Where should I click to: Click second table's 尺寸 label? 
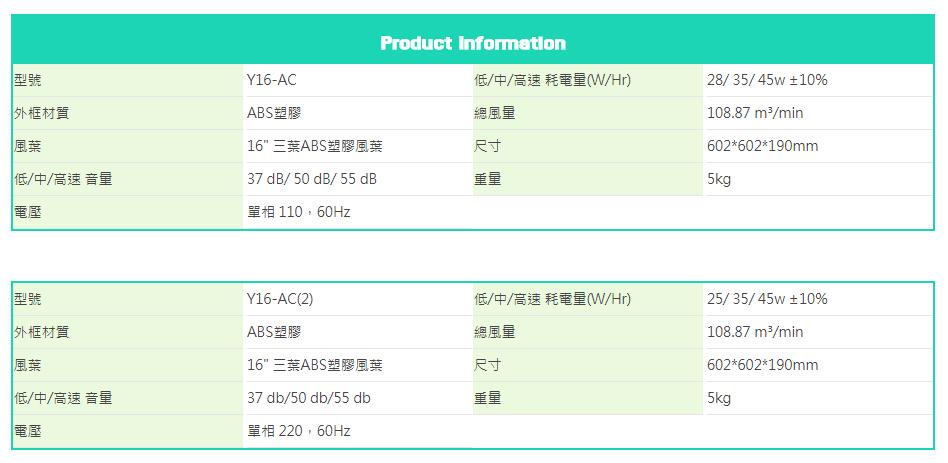pyautogui.click(x=487, y=365)
